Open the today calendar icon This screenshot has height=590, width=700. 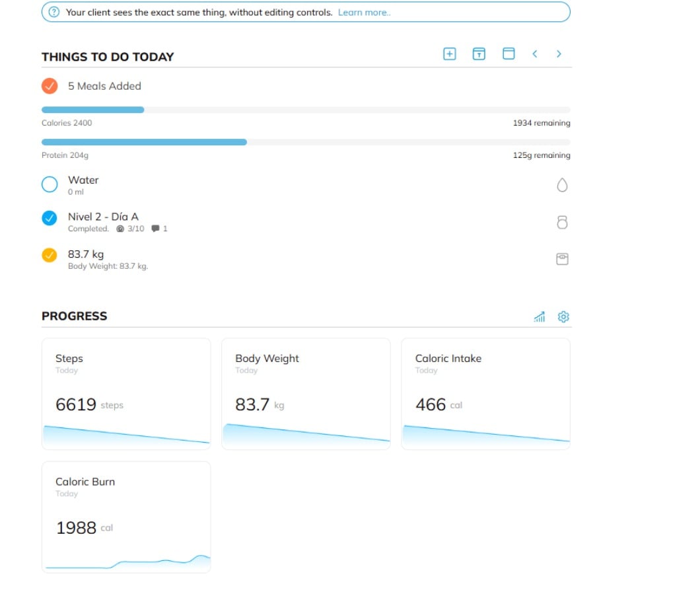coord(479,54)
